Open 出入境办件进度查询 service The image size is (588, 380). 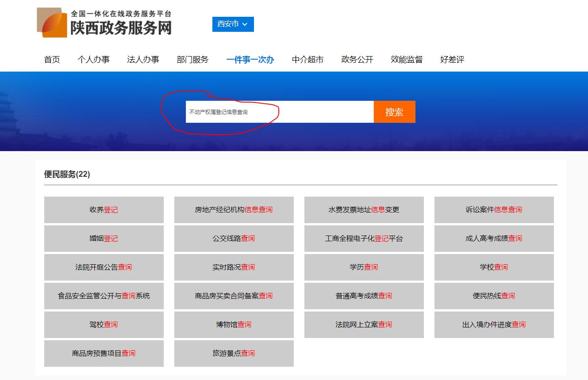pos(494,325)
